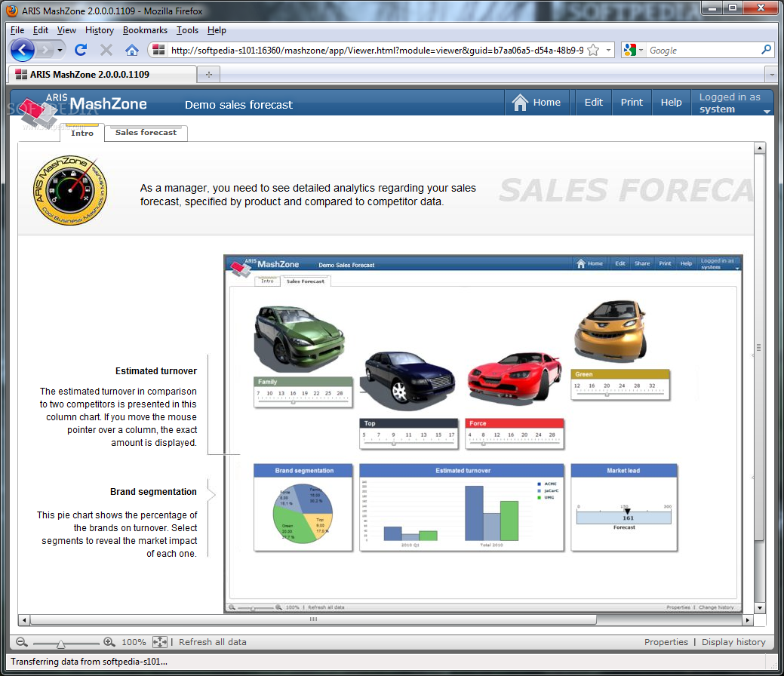The image size is (784, 676).
Task: Click the vertical scrollbar thumb
Action: [x=760, y=347]
